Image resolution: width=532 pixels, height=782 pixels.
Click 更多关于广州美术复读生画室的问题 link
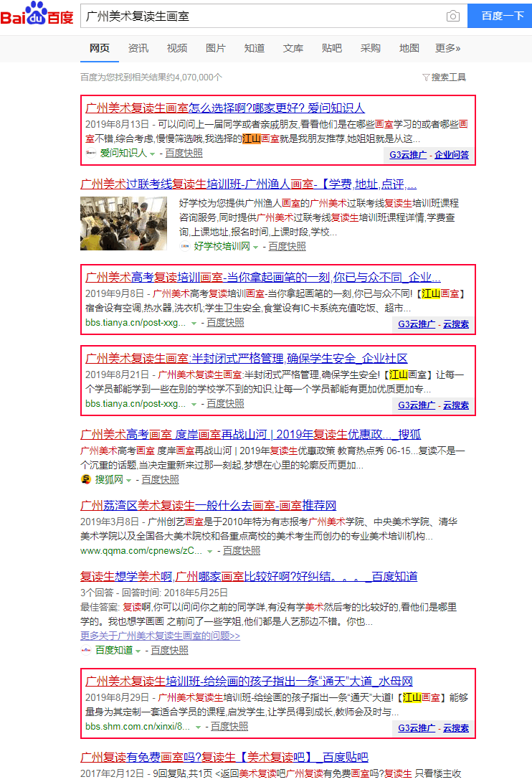tap(160, 636)
